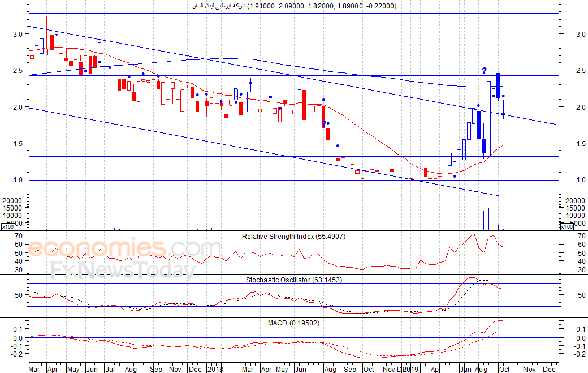Click the x100 multiplier box on left axis
Viewport: 588px width, 373px height.
click(8, 226)
